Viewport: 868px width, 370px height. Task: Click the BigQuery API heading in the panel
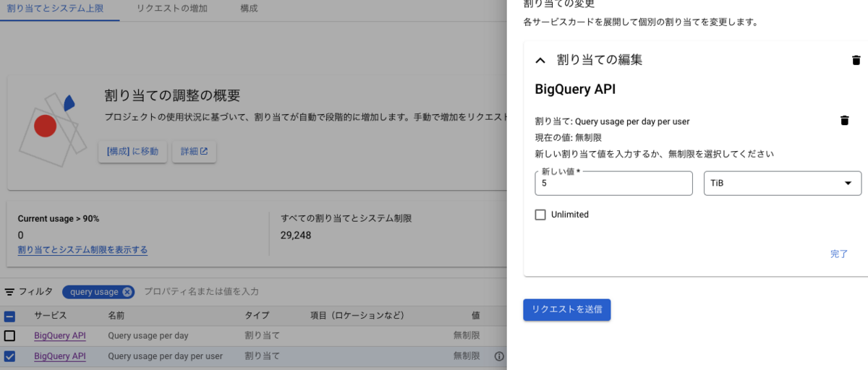click(x=575, y=90)
